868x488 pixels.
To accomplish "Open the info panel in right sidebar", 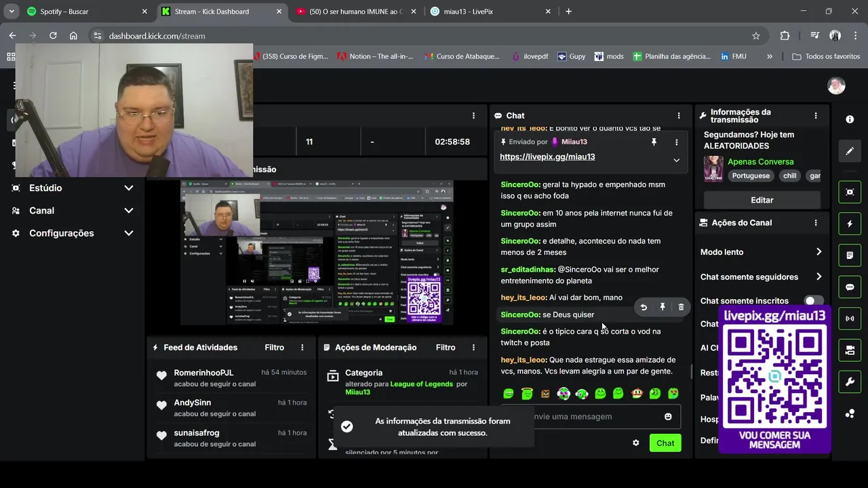I will pyautogui.click(x=850, y=119).
